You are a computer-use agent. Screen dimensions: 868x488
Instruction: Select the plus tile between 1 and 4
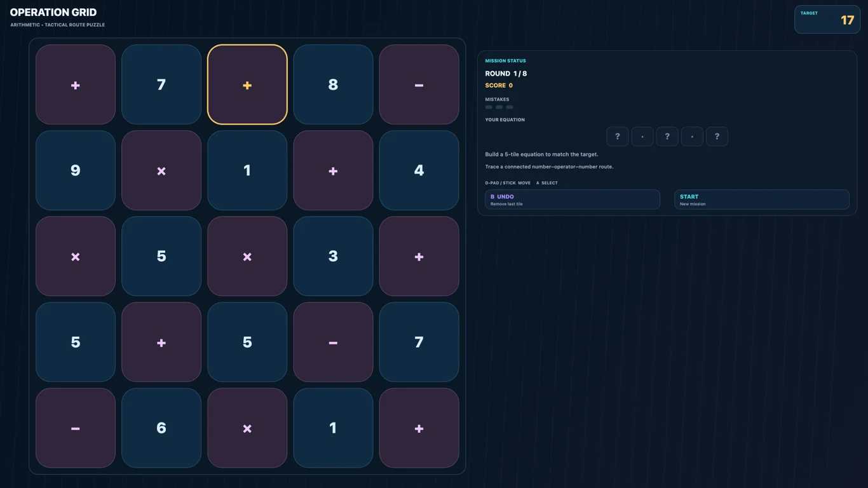(x=333, y=170)
